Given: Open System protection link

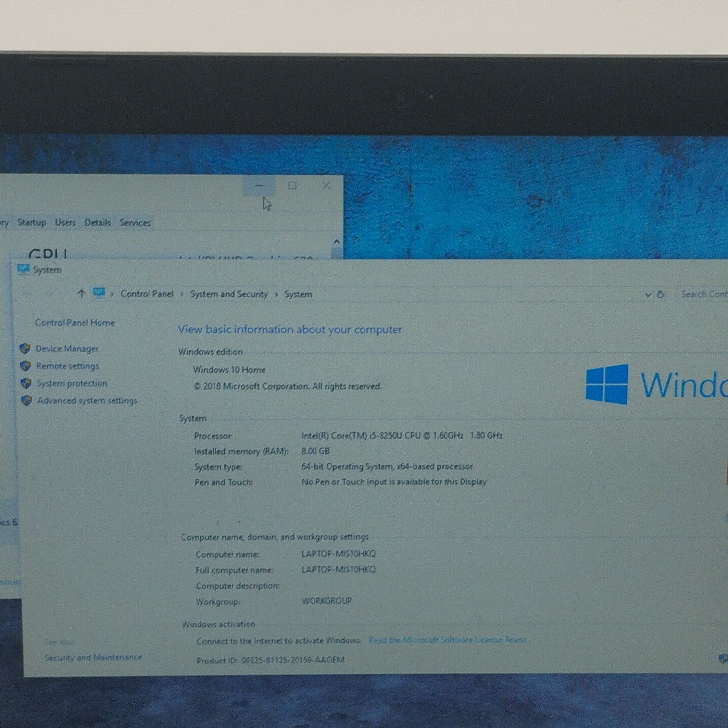Looking at the screenshot, I should pos(72,383).
